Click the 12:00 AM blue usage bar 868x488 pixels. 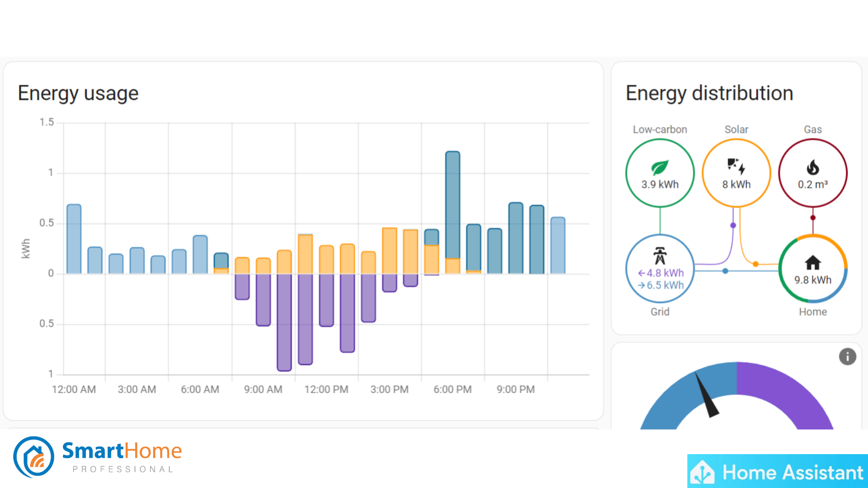74,239
